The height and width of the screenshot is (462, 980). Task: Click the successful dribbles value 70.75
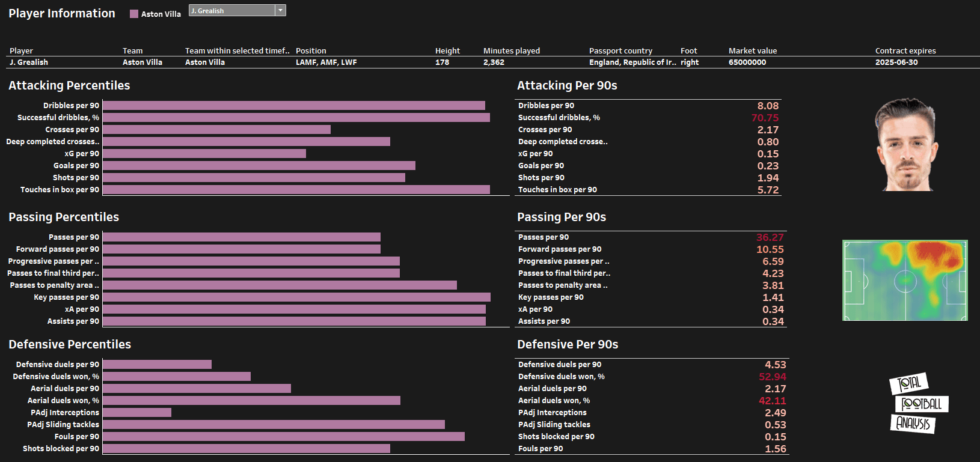[x=765, y=118]
